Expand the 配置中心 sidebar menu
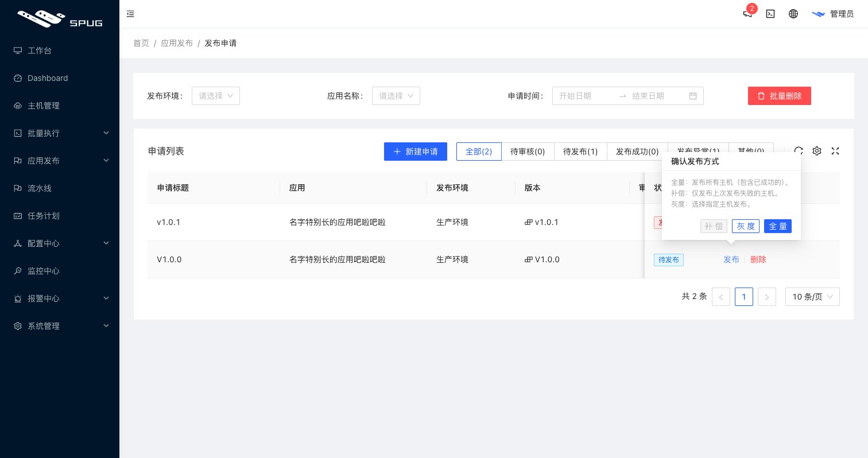Screen dimensions: 868x458 click(x=60, y=243)
